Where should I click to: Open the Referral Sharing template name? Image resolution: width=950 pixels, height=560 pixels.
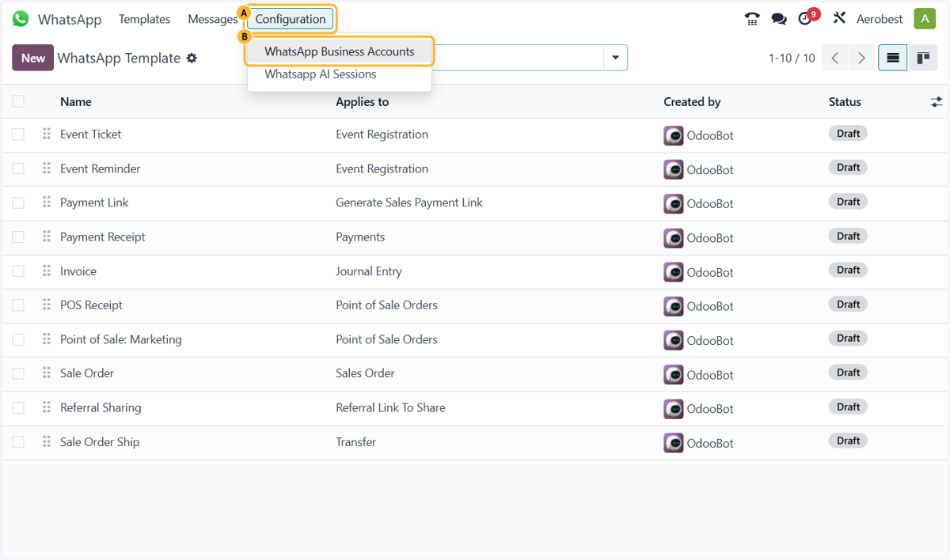click(101, 408)
